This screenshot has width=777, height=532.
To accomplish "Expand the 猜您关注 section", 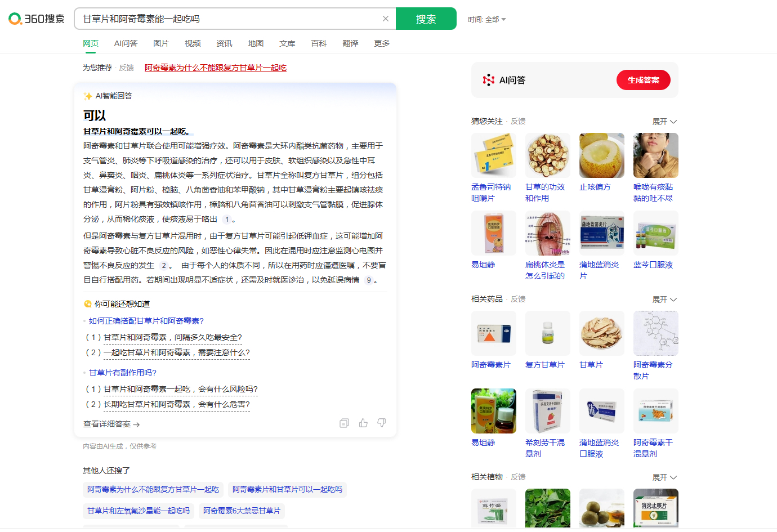I will pos(664,122).
